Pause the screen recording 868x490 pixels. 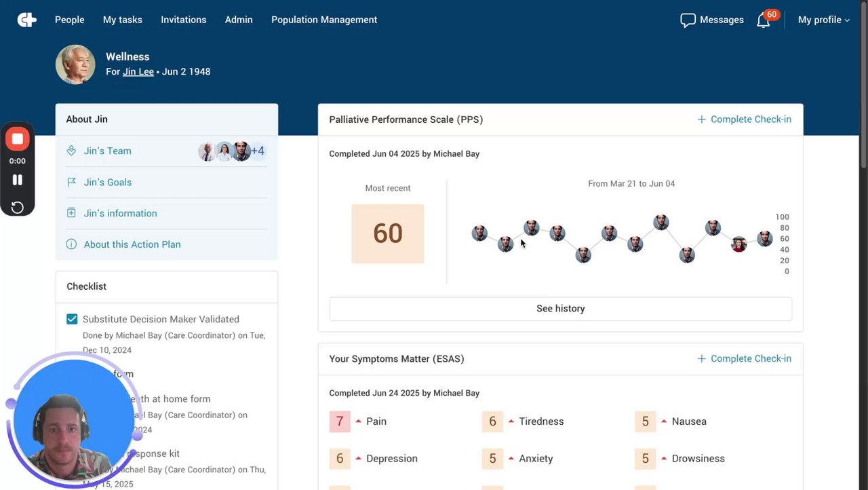(18, 180)
